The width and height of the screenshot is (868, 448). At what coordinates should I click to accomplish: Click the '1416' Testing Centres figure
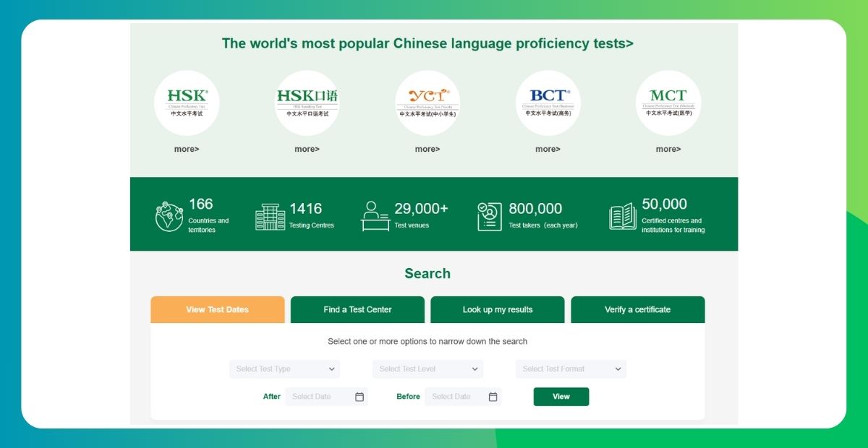coord(305,209)
